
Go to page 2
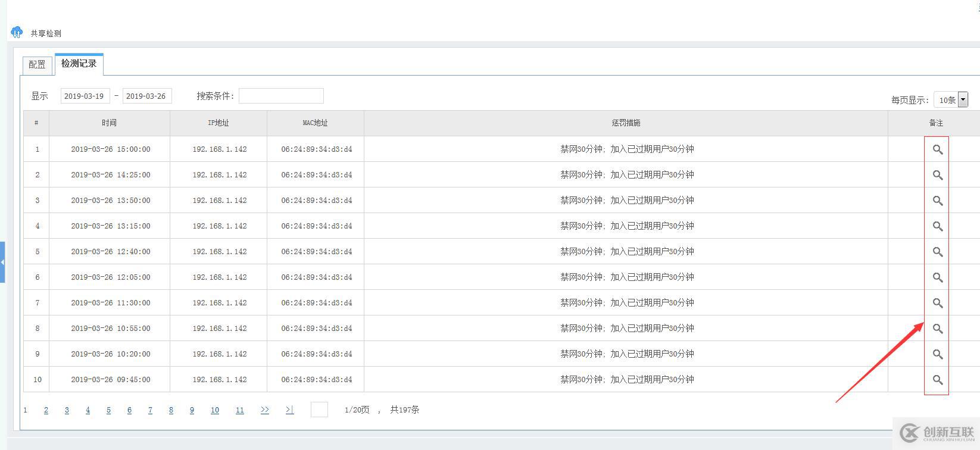click(46, 410)
